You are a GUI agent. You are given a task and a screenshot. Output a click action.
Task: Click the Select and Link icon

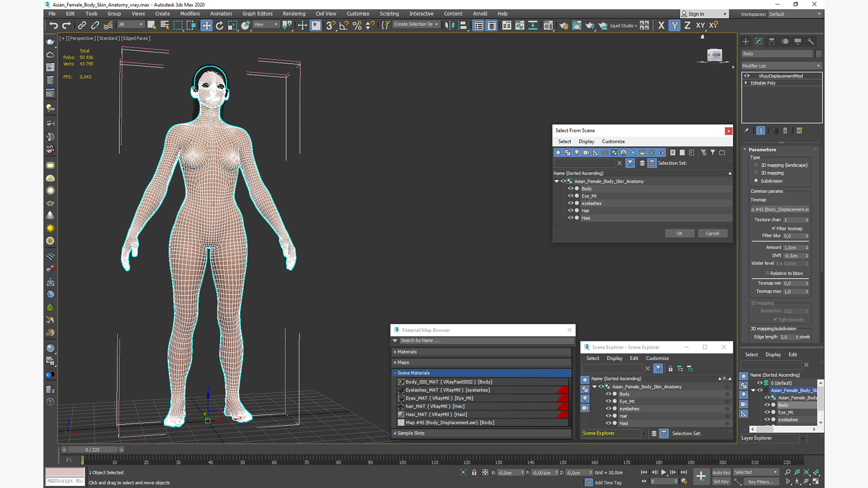(82, 25)
